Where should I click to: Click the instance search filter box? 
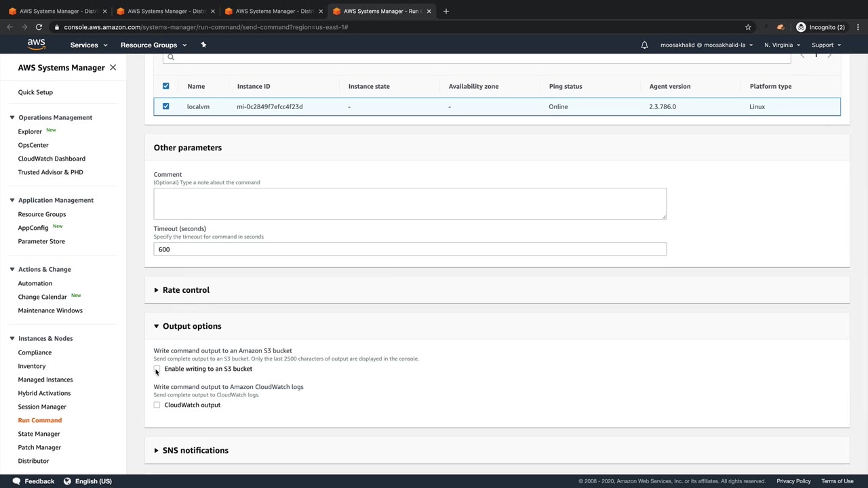click(x=476, y=57)
